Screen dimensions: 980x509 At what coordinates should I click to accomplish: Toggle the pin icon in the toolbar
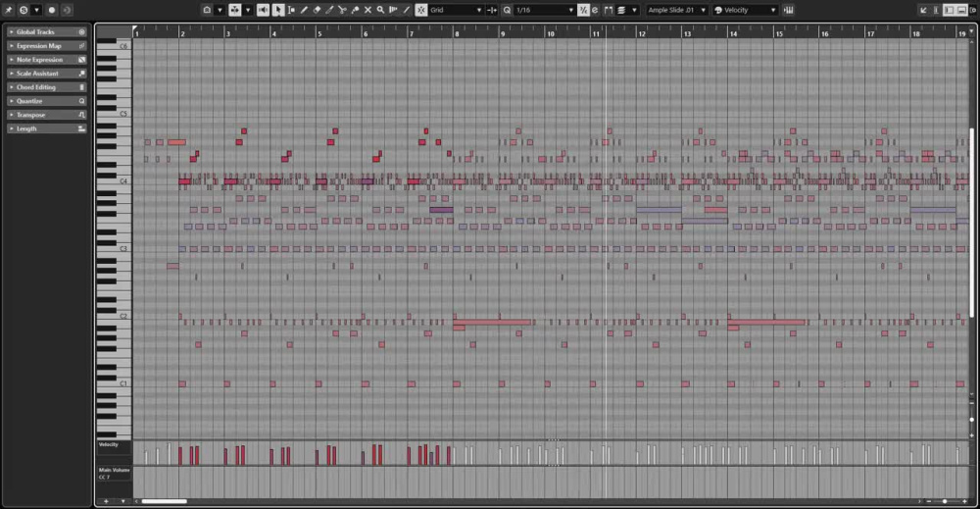[9, 10]
